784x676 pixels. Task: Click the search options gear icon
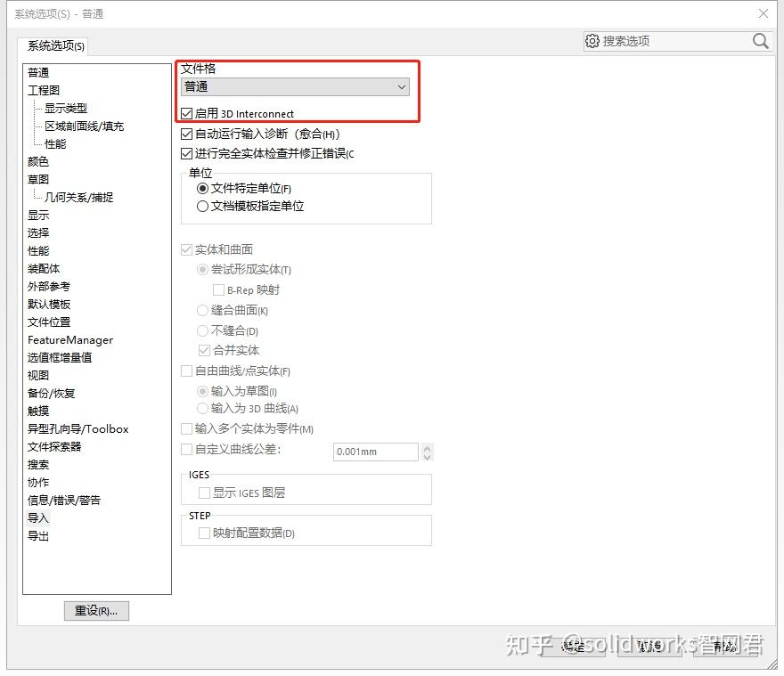pyautogui.click(x=592, y=41)
